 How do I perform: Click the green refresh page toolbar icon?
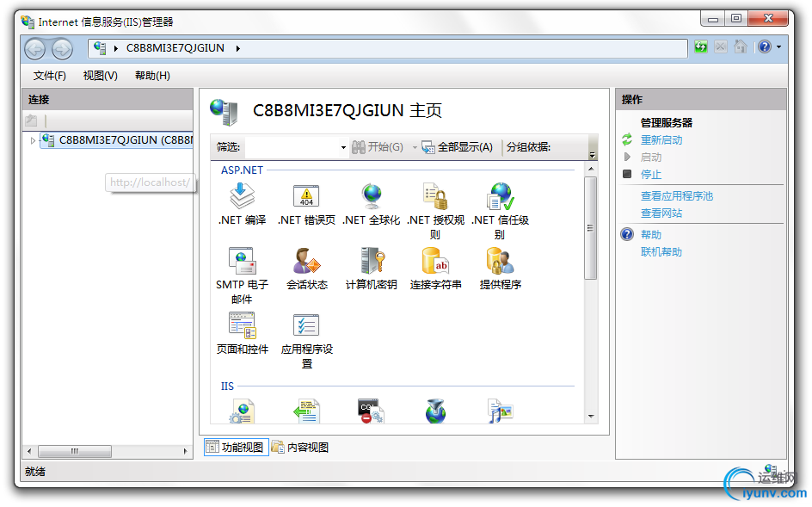click(701, 47)
